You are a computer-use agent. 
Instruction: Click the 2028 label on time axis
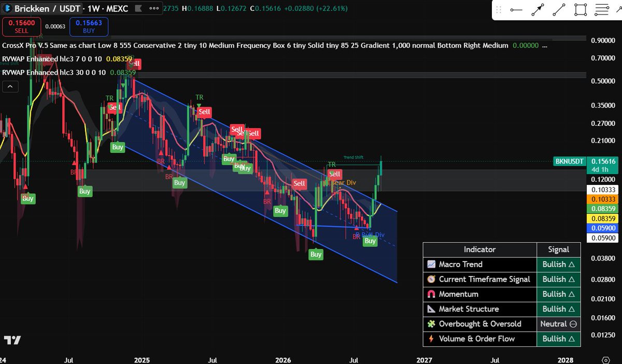[565, 359]
